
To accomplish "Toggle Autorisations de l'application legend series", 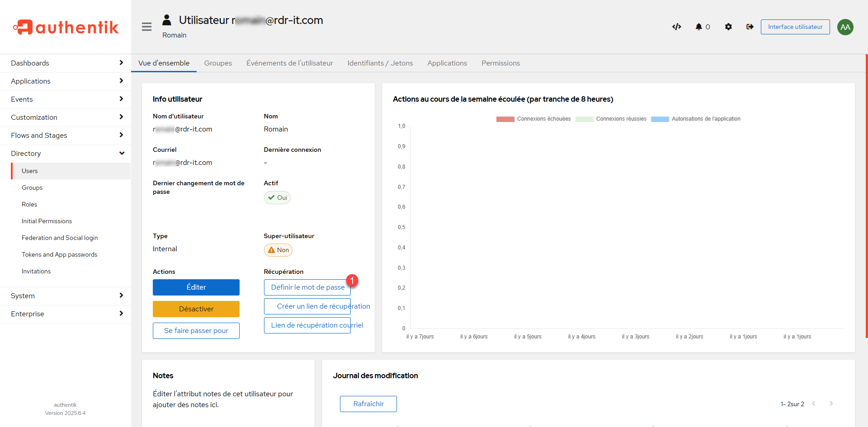I will [x=696, y=119].
